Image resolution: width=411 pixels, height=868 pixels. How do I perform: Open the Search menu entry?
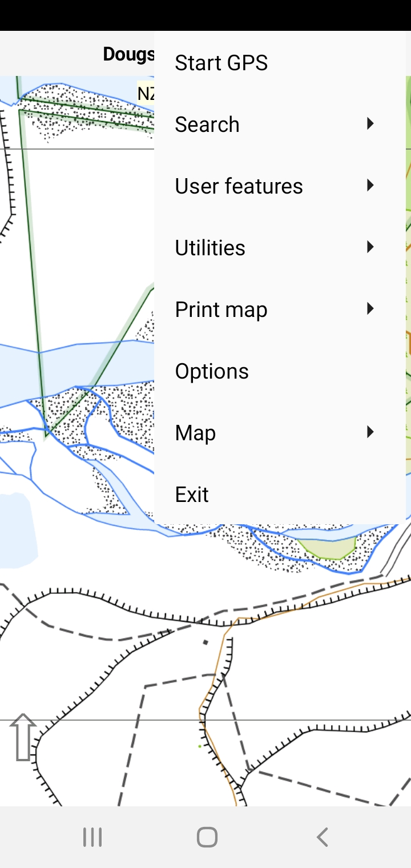coord(207,124)
